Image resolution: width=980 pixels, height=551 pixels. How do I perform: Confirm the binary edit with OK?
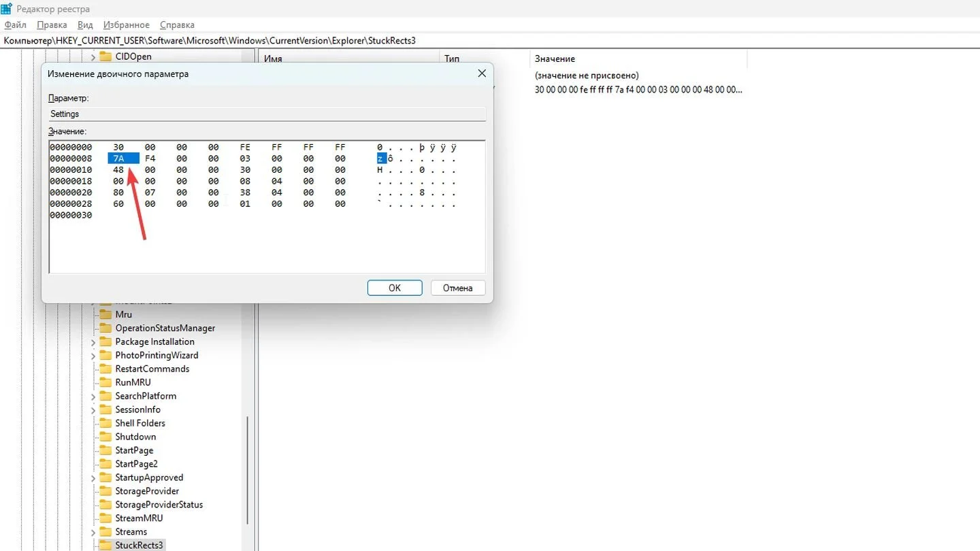(395, 288)
